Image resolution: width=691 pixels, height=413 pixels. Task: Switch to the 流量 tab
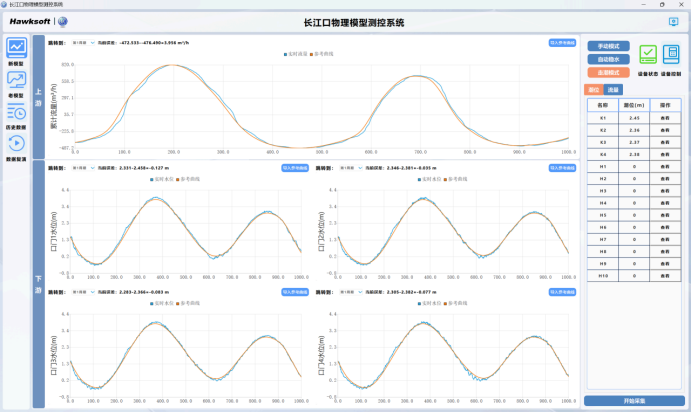click(x=612, y=90)
